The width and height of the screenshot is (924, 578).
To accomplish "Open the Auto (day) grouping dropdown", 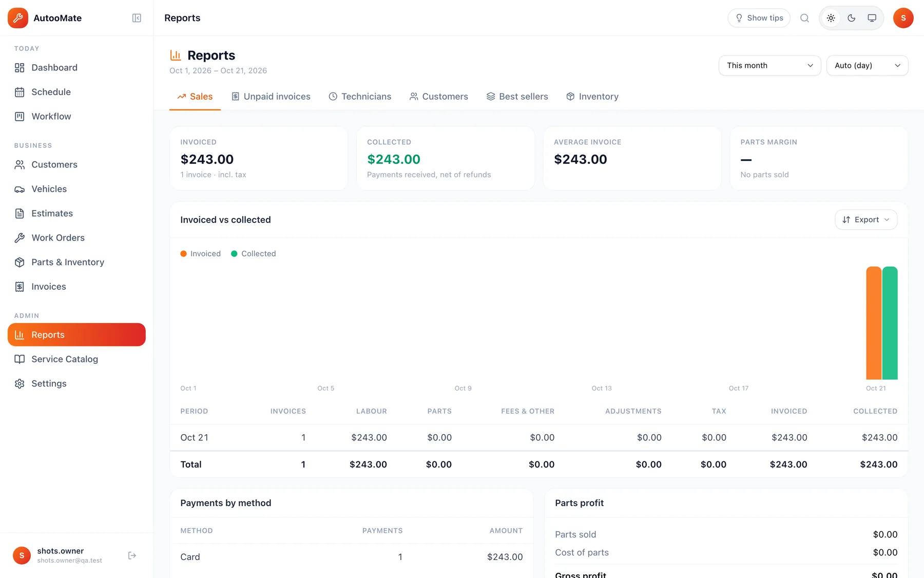I will [x=867, y=65].
